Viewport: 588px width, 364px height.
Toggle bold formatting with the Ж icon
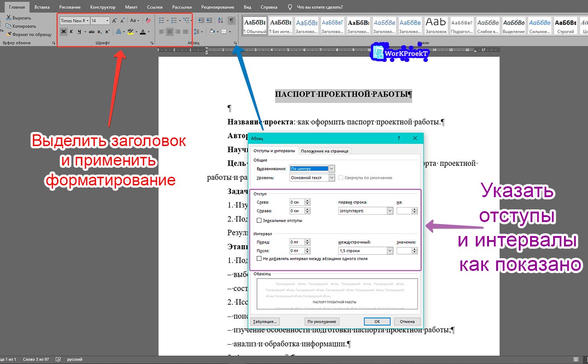(x=64, y=31)
